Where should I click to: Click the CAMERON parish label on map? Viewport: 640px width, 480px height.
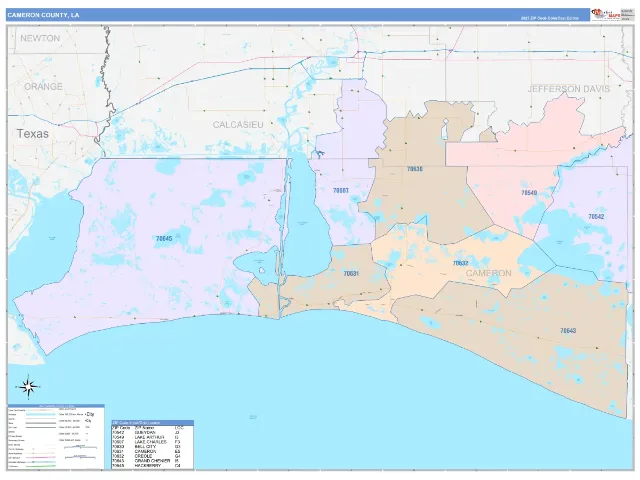[x=489, y=273]
